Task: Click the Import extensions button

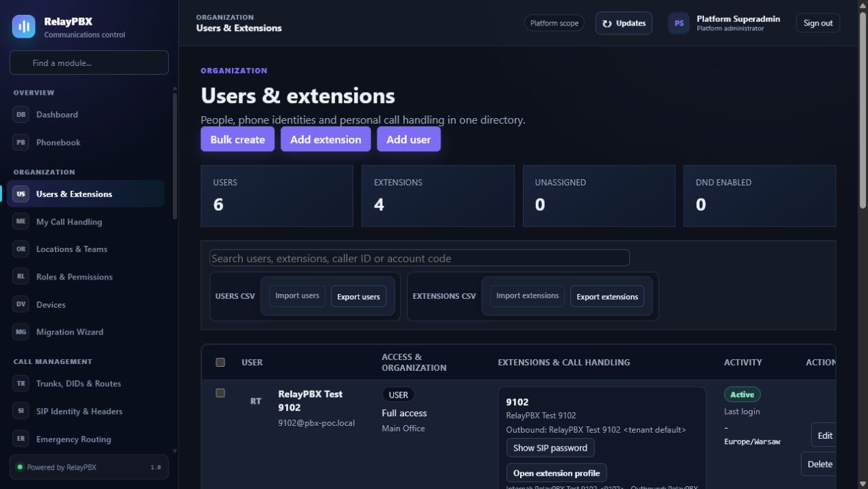Action: (527, 296)
